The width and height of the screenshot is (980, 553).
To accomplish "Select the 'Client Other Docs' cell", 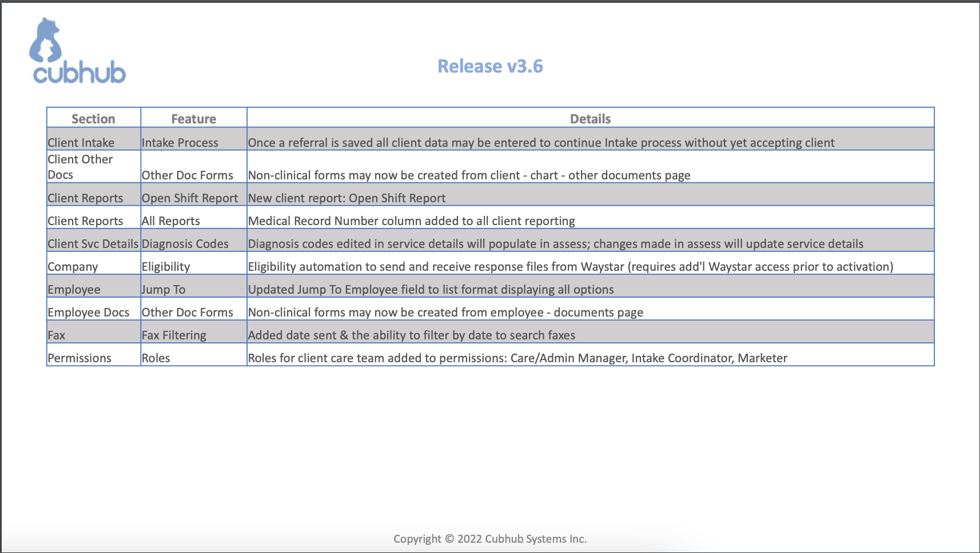I will click(94, 167).
